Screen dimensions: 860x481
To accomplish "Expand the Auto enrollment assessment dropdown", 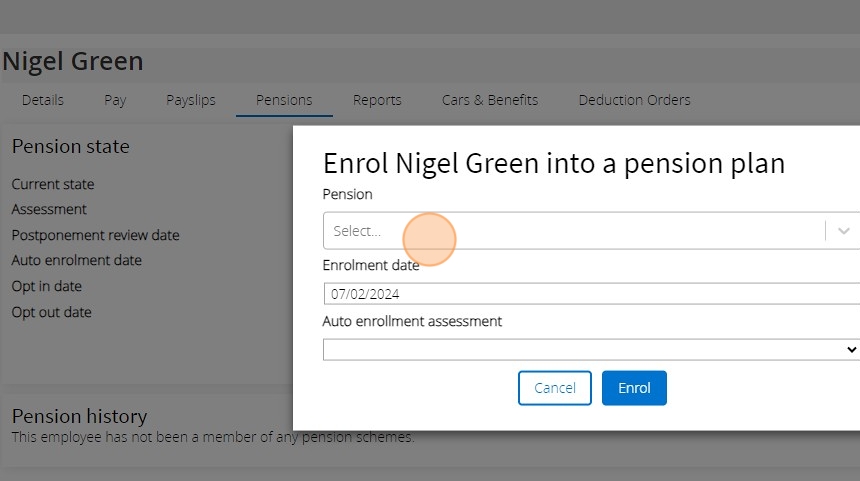I will [x=591, y=349].
